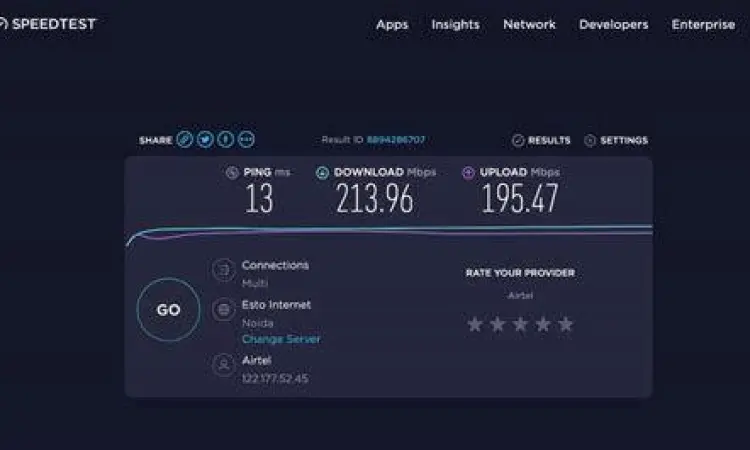Viewport: 750px width, 450px height.
Task: Select upload speed 195.47
Action: tap(519, 198)
